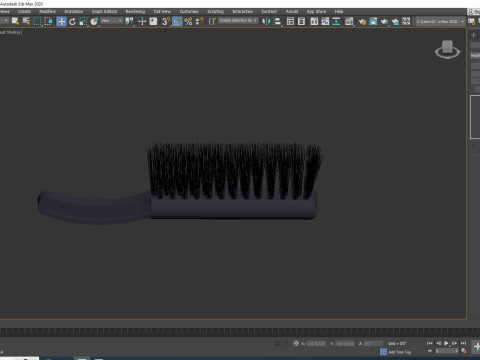Click Render in the Cloud icon
Screen dimensions: 480x360
click(x=395, y=21)
